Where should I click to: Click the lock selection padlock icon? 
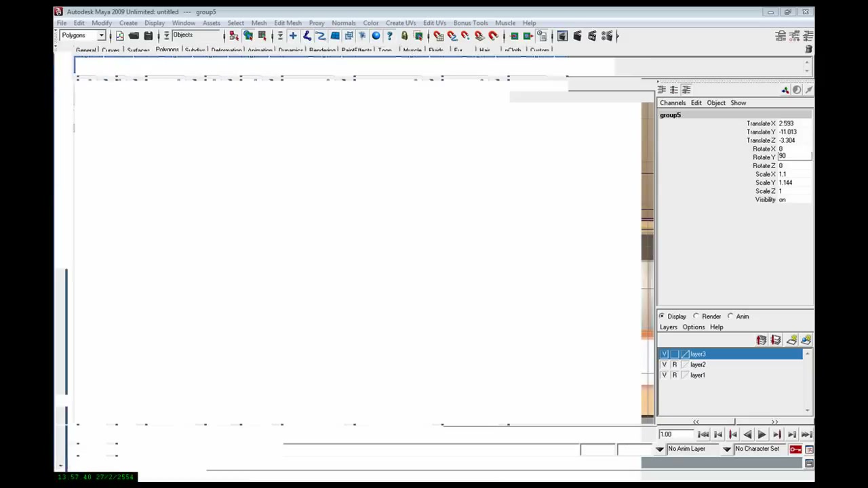pyautogui.click(x=404, y=35)
